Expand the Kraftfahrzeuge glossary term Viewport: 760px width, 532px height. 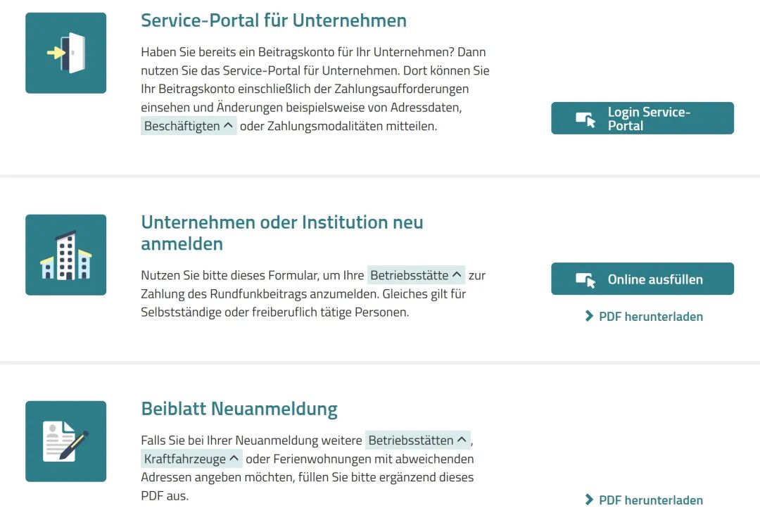pyautogui.click(x=191, y=460)
